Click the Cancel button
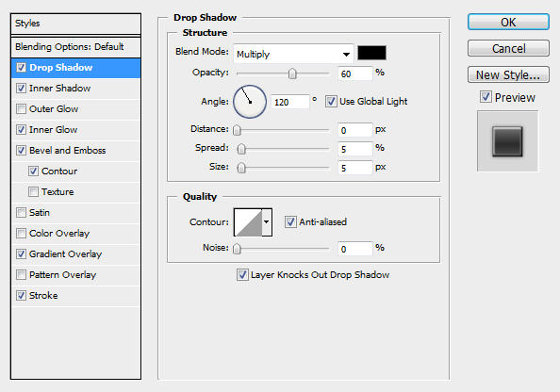 point(508,48)
